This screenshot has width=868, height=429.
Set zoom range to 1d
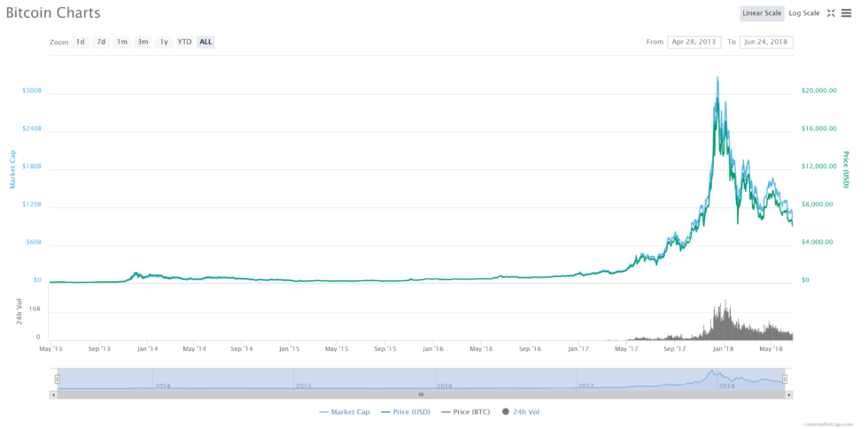(80, 42)
